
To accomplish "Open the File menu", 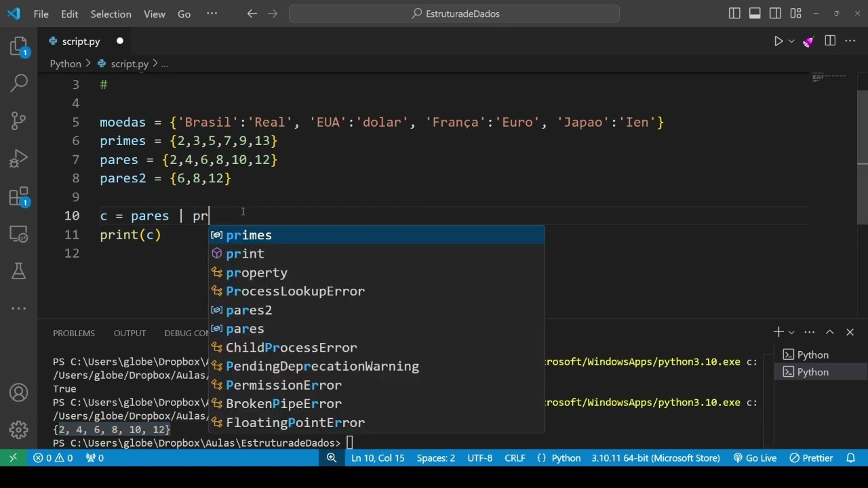I will [x=41, y=14].
